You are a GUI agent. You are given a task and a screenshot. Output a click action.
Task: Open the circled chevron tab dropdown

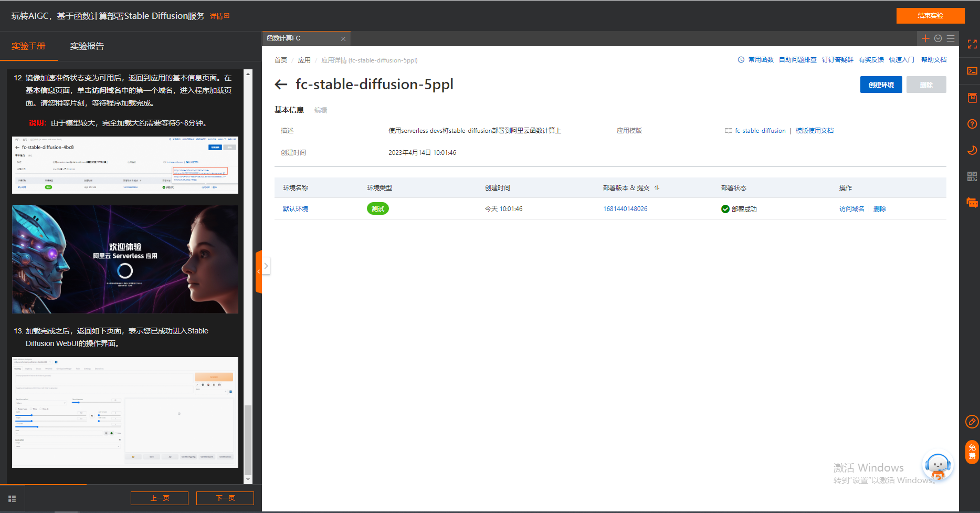point(938,38)
